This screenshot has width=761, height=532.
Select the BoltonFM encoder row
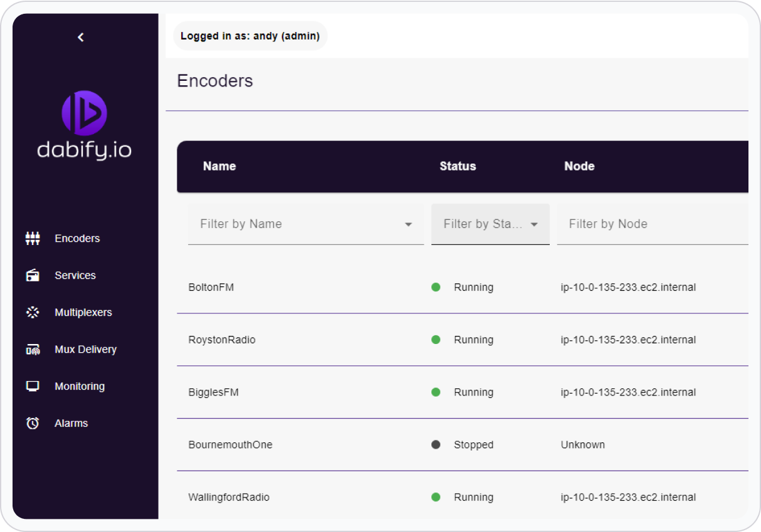click(x=211, y=287)
